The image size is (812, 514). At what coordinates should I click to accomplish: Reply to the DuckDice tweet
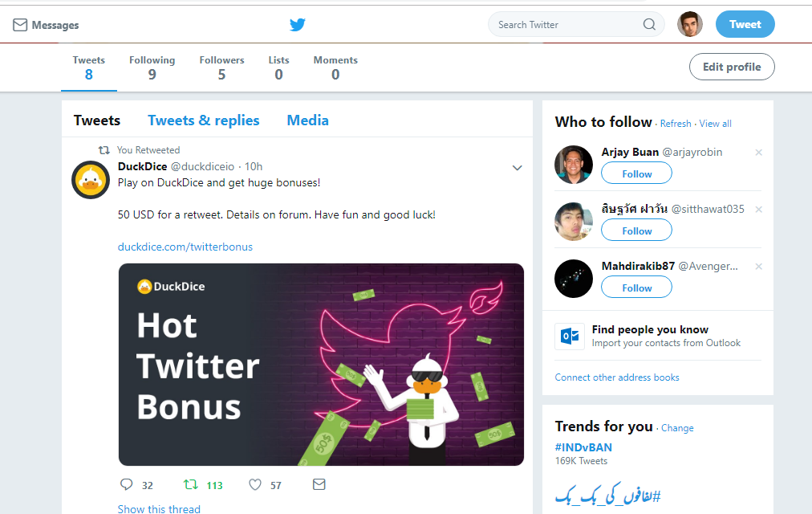pyautogui.click(x=126, y=484)
